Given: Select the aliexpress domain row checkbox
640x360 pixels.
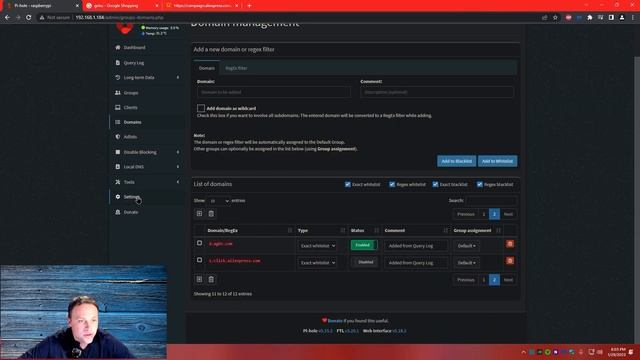Looking at the screenshot, I should coord(199,260).
